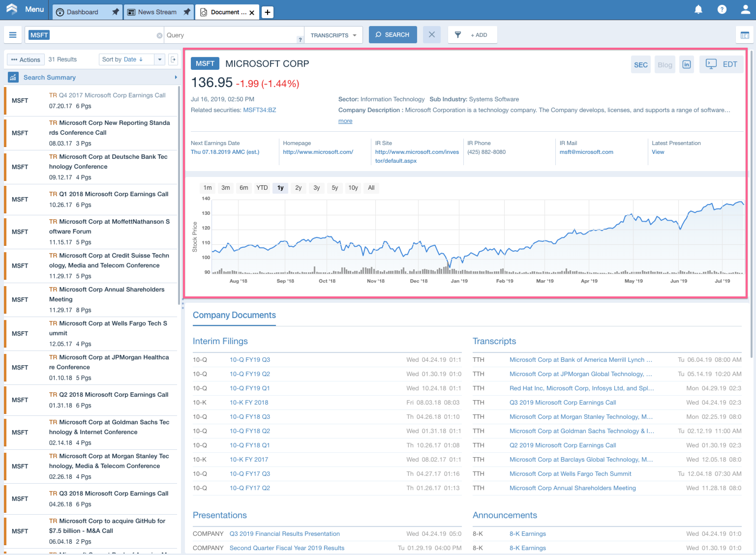This screenshot has height=555, width=756.
Task: Open the 10-K FY 2018 filing
Action: click(249, 403)
